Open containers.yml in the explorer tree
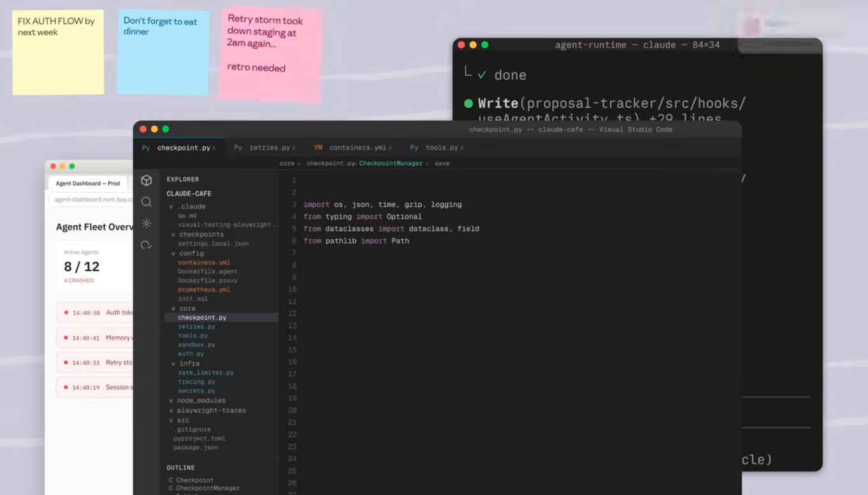Viewport: 868px width, 495px height. (204, 262)
